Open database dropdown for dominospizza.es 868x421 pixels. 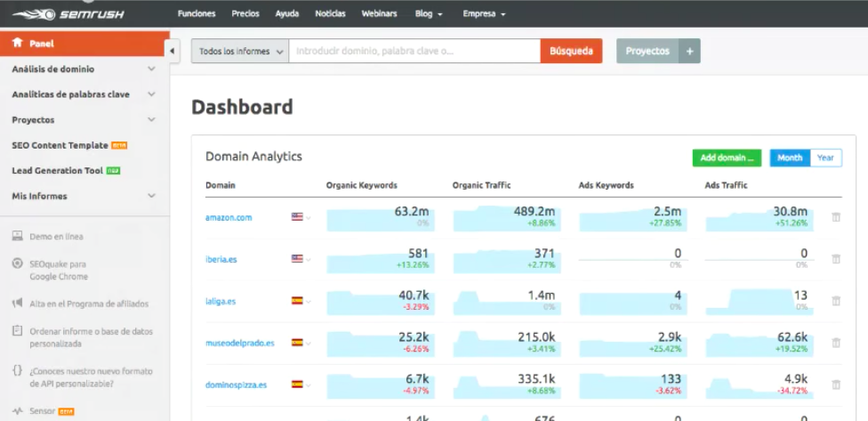click(x=309, y=385)
